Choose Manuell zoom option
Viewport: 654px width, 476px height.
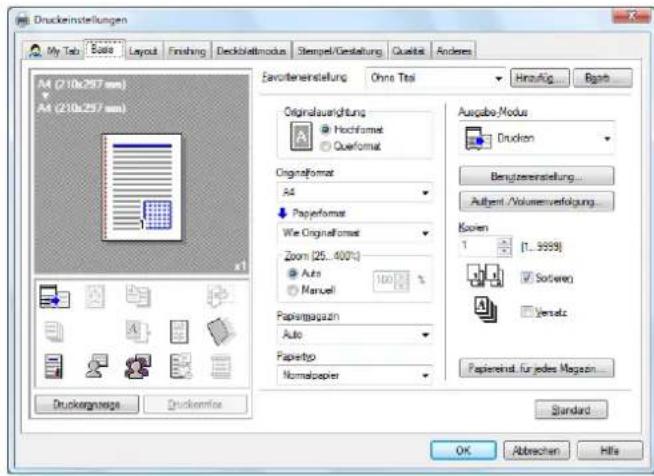pos(311,290)
